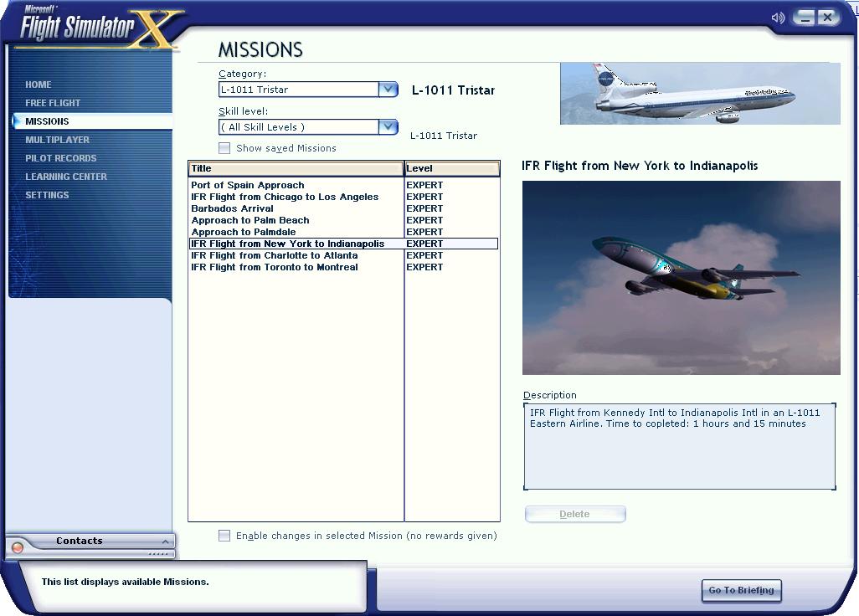This screenshot has height=616, width=859.
Task: Click the EXPERT level of Port of Spain Approach
Action: tap(424, 185)
